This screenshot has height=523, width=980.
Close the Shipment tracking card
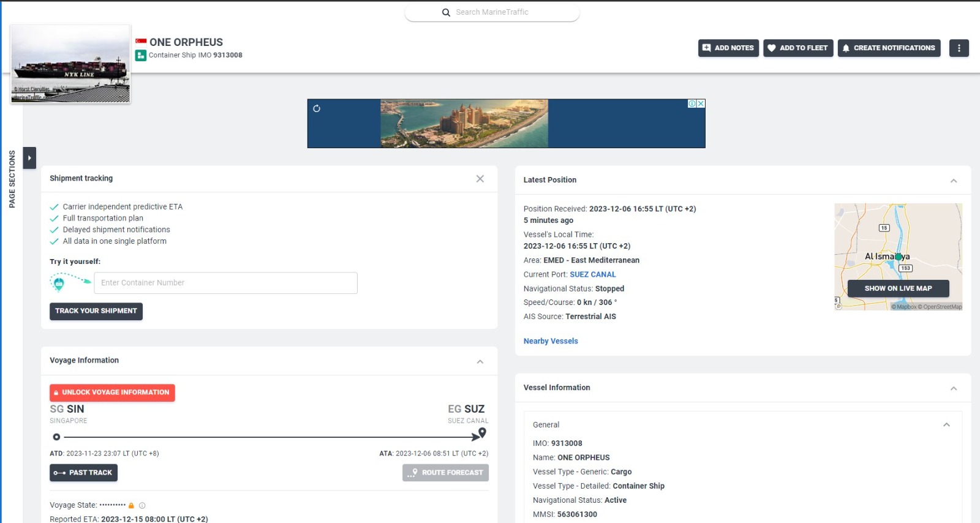pyautogui.click(x=480, y=179)
